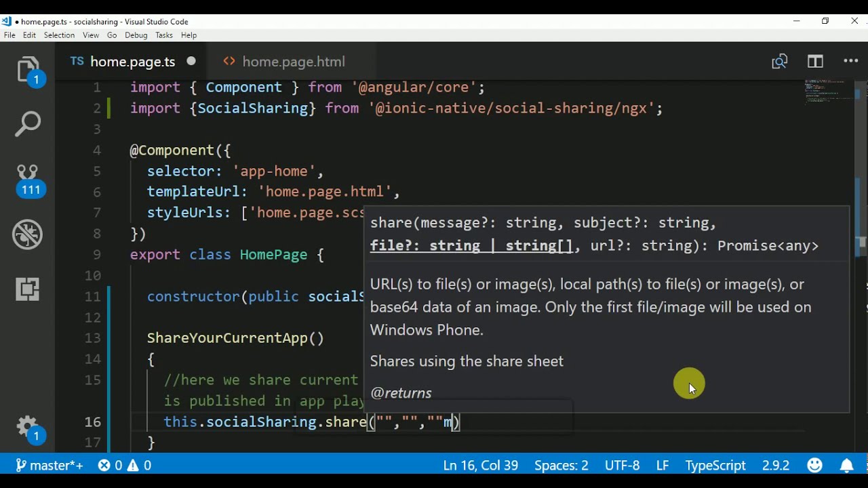This screenshot has width=868, height=488.
Task: Click '@returns' text in signature help
Action: pos(401,393)
